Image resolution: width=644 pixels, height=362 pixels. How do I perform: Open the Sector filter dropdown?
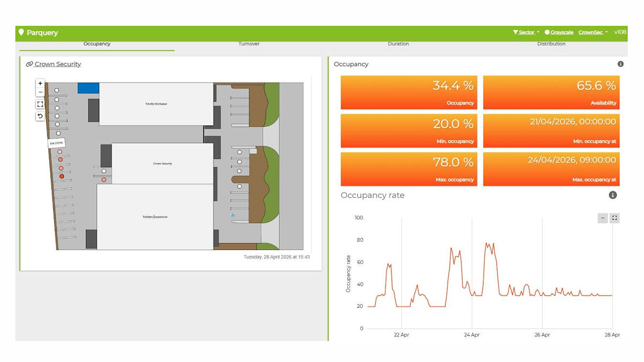(526, 33)
